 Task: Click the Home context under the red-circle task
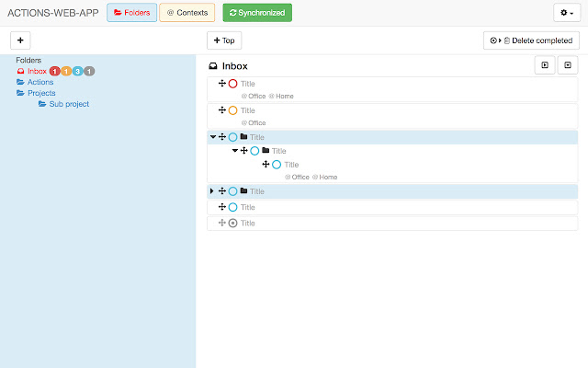pos(281,96)
